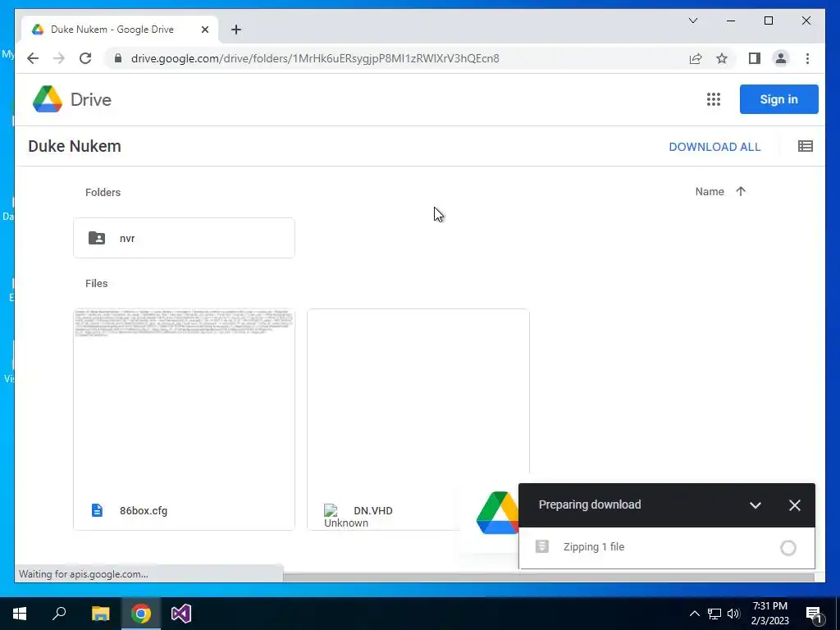Reverse sort direction with the up arrow

[741, 192]
